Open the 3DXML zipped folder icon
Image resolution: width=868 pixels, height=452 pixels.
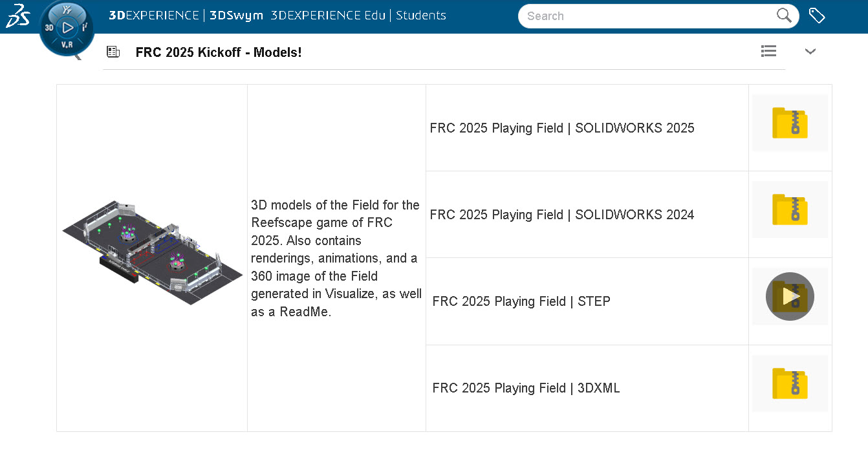pyautogui.click(x=790, y=383)
